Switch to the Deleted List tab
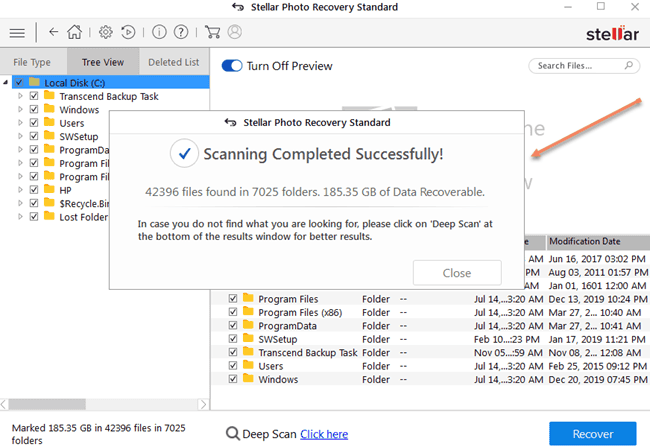Image resolution: width=650 pixels, height=447 pixels. coord(174,62)
